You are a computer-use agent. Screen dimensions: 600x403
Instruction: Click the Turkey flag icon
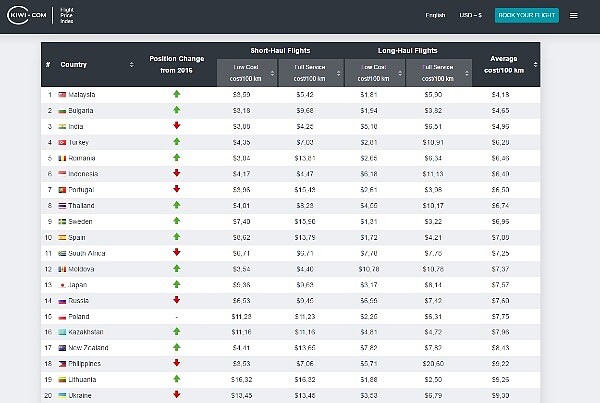pos(62,142)
